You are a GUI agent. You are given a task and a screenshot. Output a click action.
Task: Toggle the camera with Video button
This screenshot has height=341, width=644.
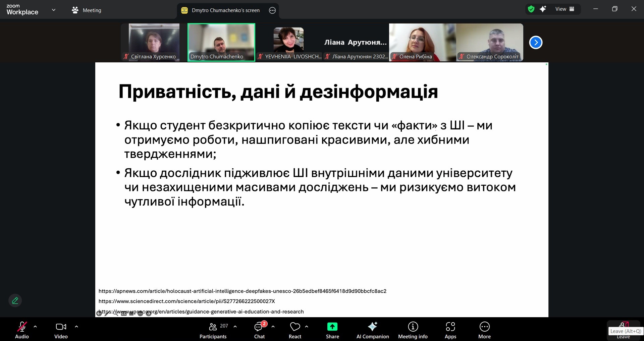click(x=61, y=330)
